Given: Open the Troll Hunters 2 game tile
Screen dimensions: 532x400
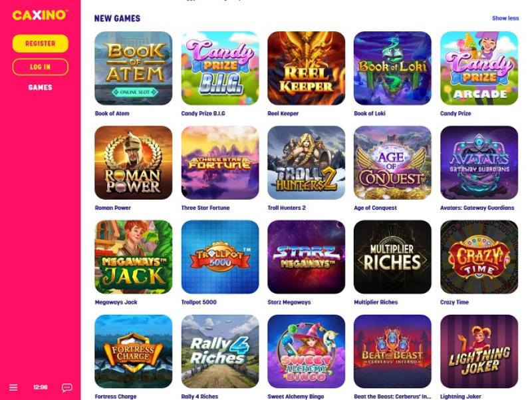Looking at the screenshot, I should pyautogui.click(x=306, y=162).
